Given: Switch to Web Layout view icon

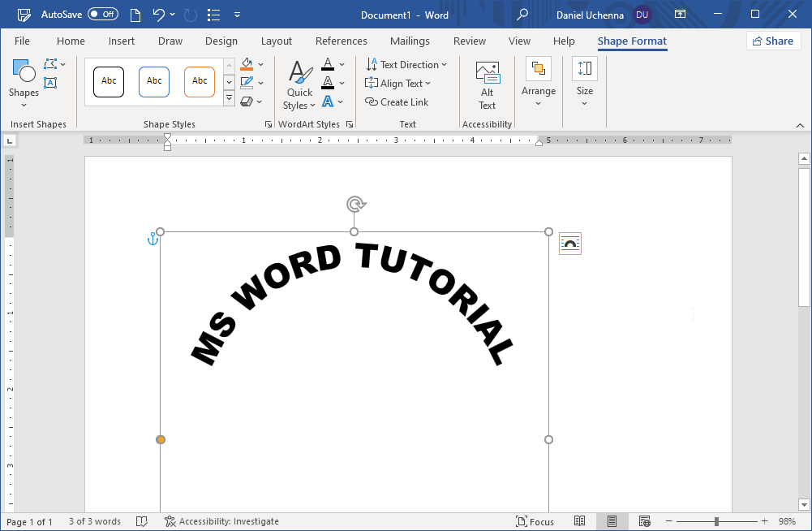Looking at the screenshot, I should coord(644,521).
